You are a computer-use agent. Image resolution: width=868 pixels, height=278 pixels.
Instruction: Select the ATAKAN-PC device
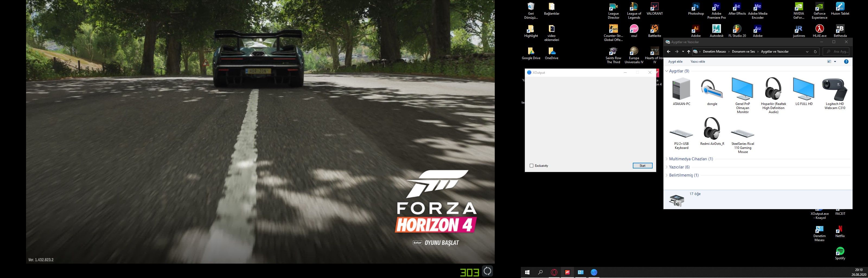click(x=681, y=92)
